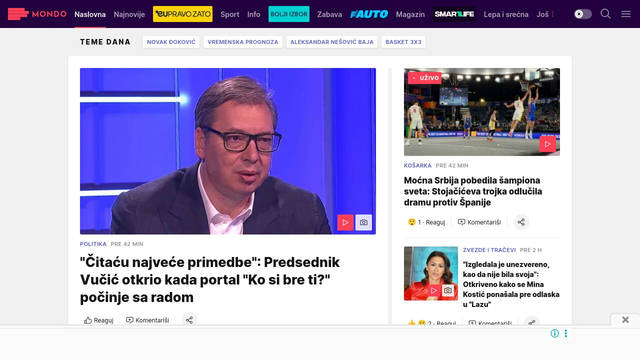Viewport: 640px width, 360px height.
Task: Click the red Uživo live badge
Action: coord(425,78)
